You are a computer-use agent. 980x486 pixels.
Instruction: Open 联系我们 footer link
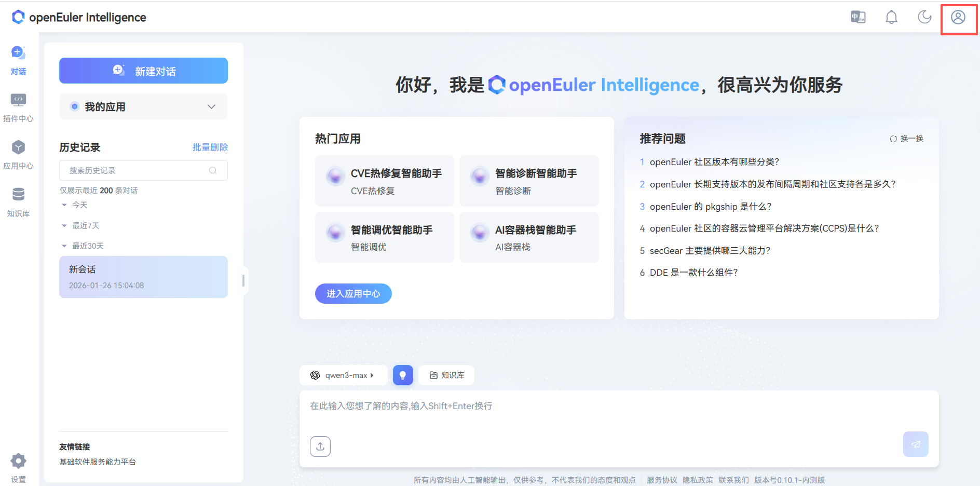pyautogui.click(x=733, y=480)
